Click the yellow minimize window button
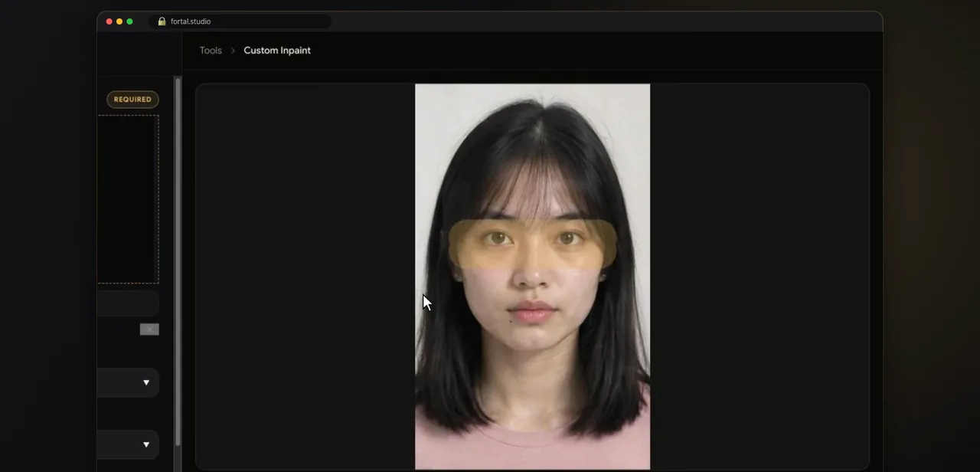Image resolution: width=980 pixels, height=472 pixels. click(119, 21)
